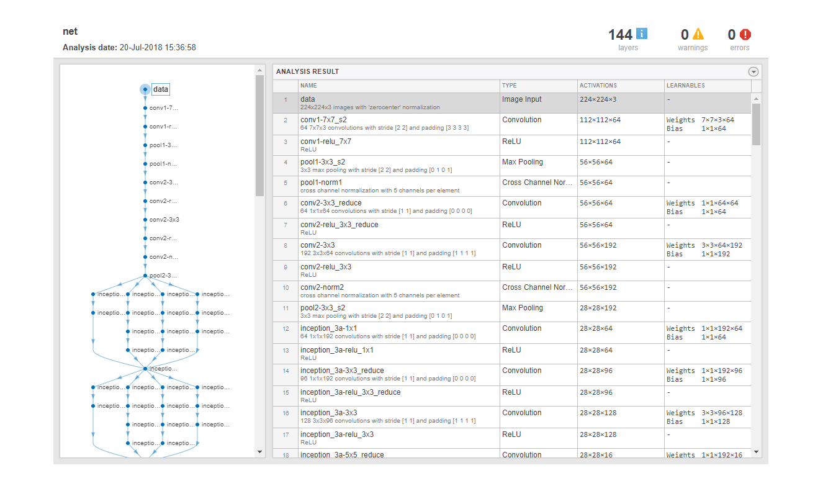Click graph pane scroll up arrow
Image resolution: width=823 pixels, height=504 pixels.
coord(259,71)
